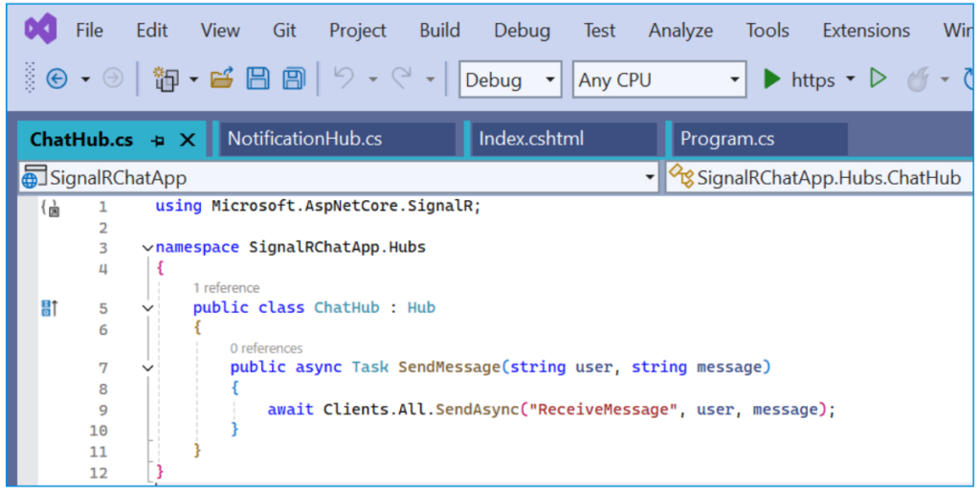Click Microsoft.AspNetCore.SignalR in the using line
The width and height of the screenshot is (980, 490).
pos(342,207)
